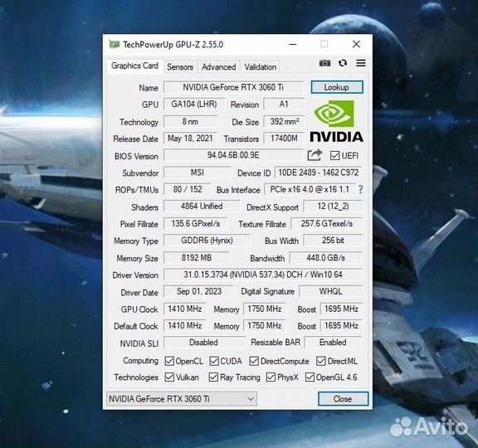Click the Subvendor MSI field

(198, 173)
